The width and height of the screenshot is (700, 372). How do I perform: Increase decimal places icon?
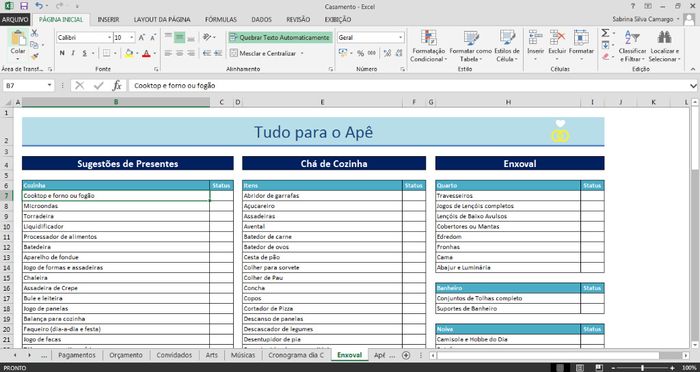tap(387, 53)
